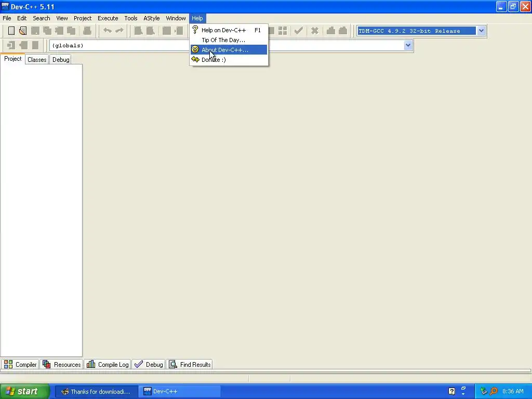Click the Close file toolbar icon
532x399 pixels.
[59, 31]
